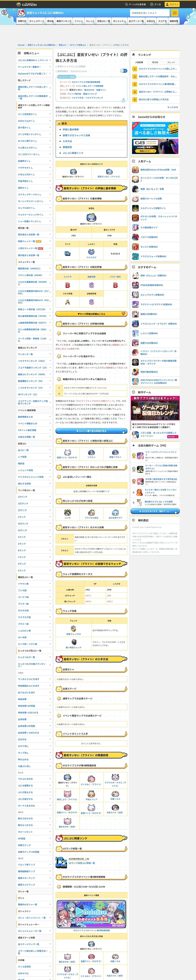The width and height of the screenshot is (196, 980).
Task: Open the 掲示板 top navigation item
Action: point(51,21)
